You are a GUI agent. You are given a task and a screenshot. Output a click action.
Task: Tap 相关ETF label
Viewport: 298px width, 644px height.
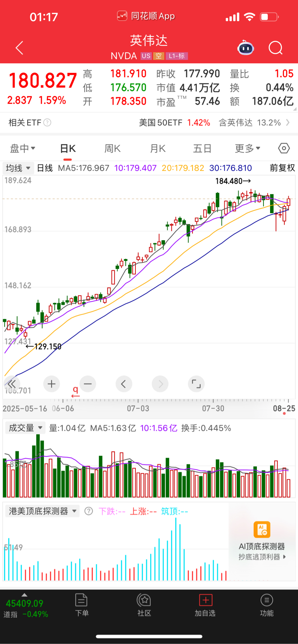25,123
